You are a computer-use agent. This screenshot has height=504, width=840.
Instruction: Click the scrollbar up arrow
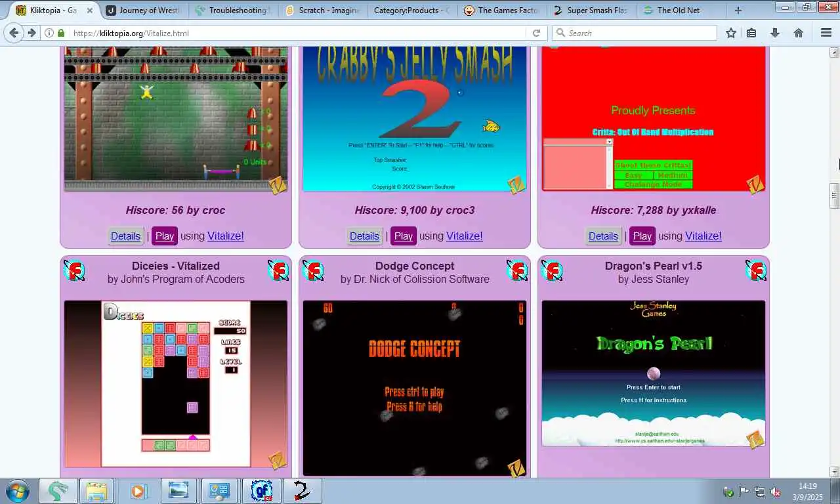pos(835,52)
